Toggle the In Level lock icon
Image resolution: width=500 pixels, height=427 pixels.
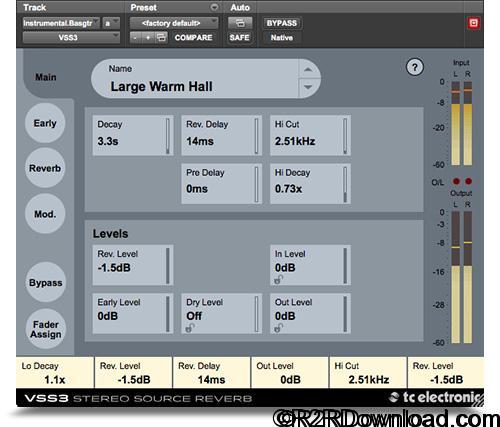278,279
